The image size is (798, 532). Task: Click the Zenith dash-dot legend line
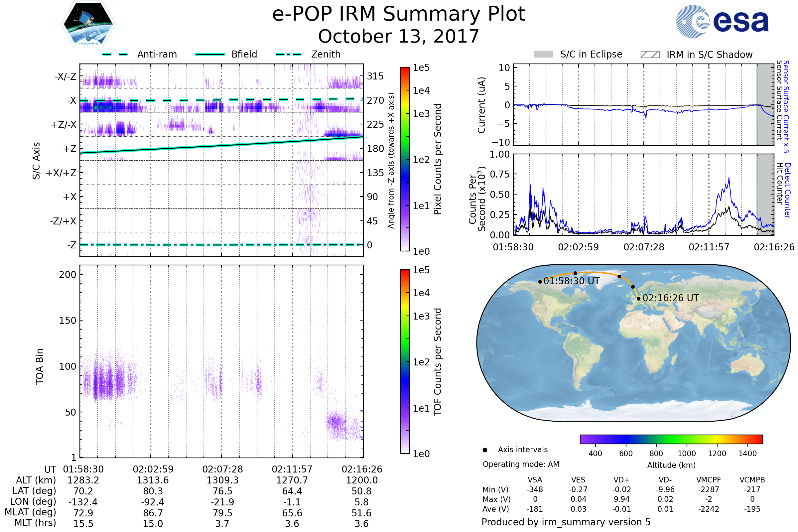(288, 54)
